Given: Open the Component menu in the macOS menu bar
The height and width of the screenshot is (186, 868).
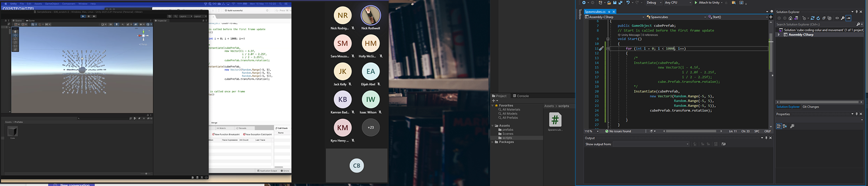Looking at the screenshot, I should pos(69,4).
